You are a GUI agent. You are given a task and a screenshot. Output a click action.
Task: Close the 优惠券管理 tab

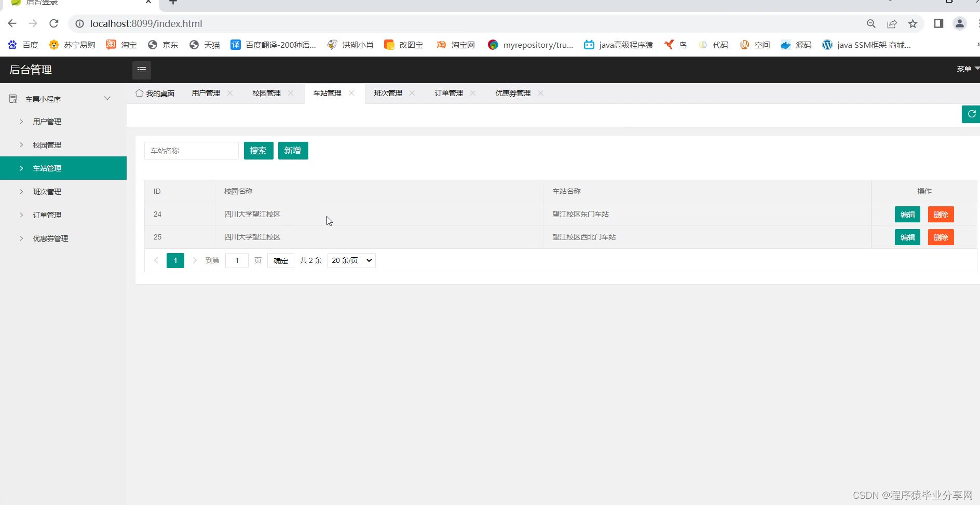(540, 93)
